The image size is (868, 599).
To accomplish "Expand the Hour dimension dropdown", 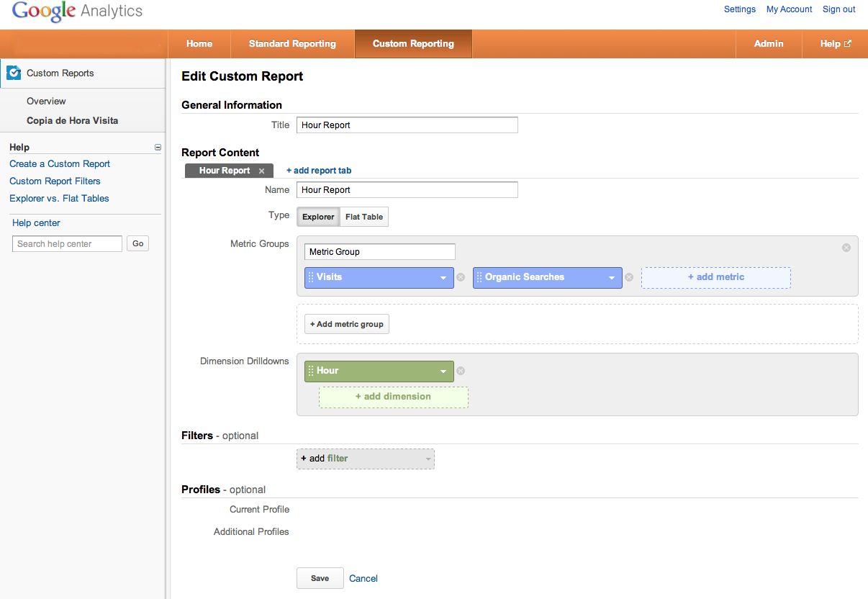I will point(443,371).
